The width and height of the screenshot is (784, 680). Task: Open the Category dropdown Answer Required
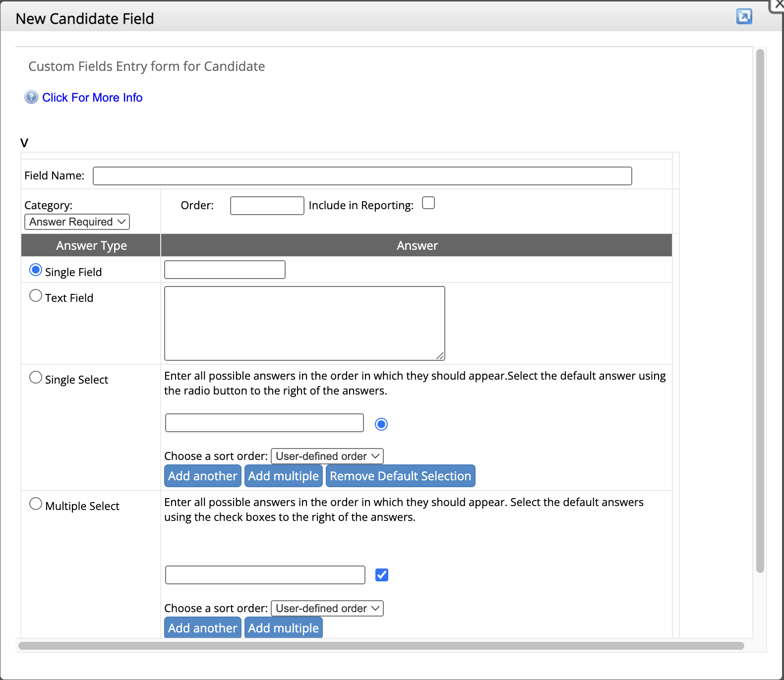coord(77,222)
